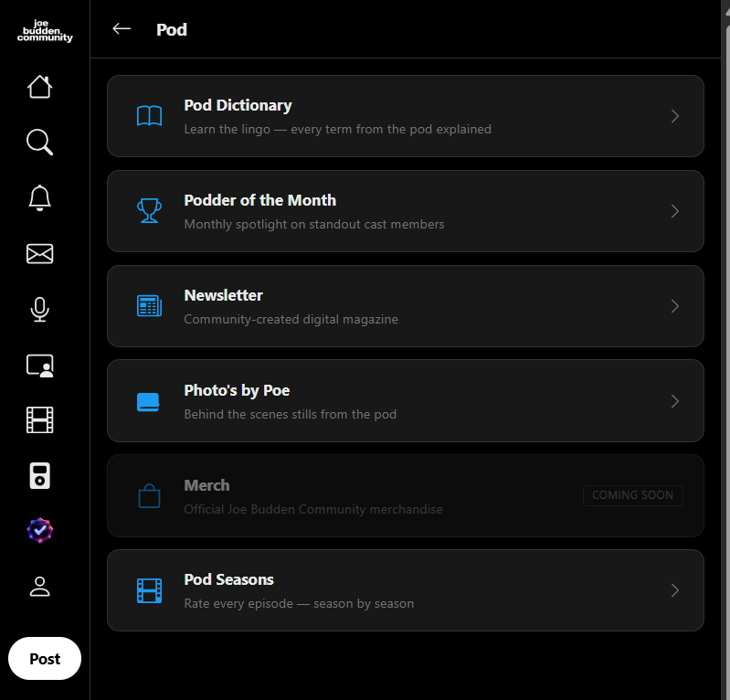
Task: Expand the Newsletter row chevron
Action: [x=674, y=306]
